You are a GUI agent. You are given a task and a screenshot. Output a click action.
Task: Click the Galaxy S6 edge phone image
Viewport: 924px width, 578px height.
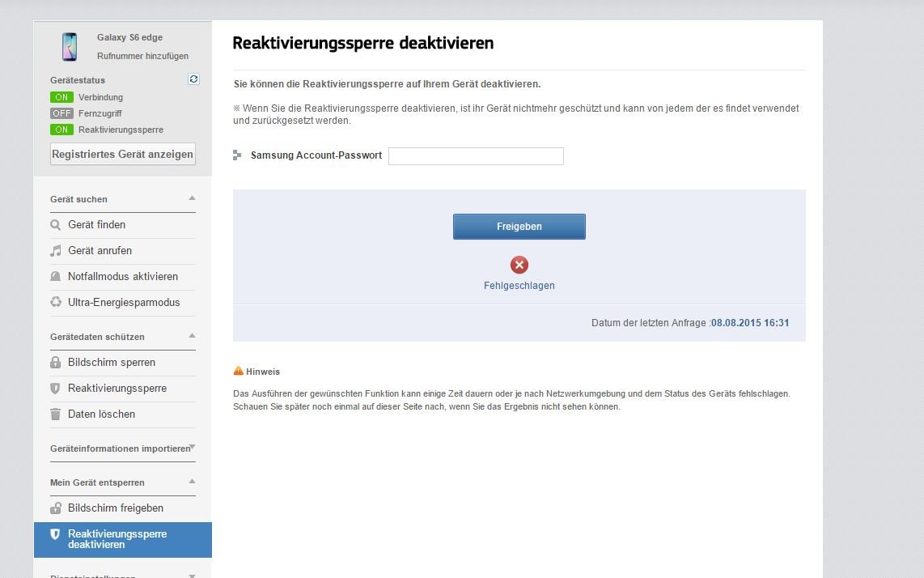coord(70,47)
